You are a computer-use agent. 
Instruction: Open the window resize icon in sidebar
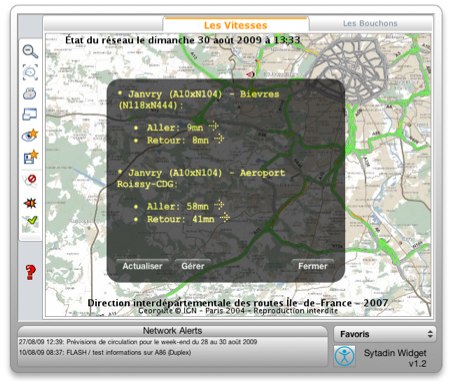[30, 114]
